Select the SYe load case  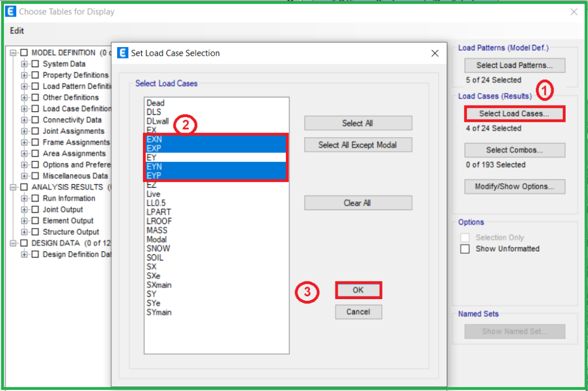pos(216,303)
